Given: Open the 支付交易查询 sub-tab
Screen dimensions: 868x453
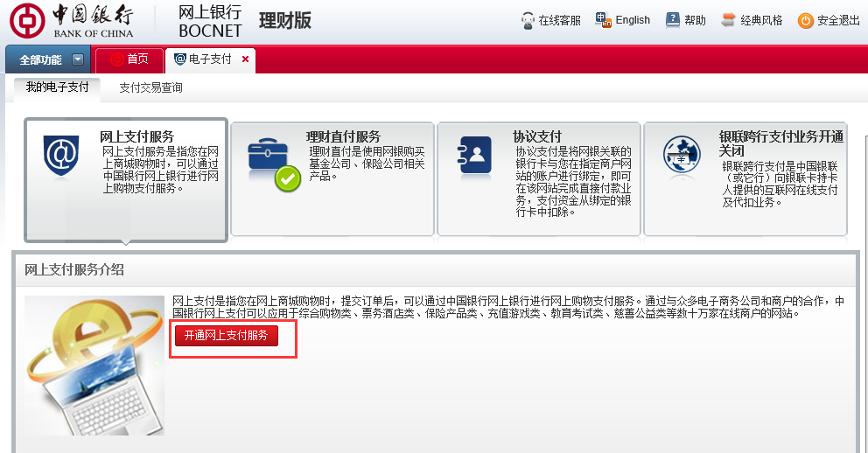Looking at the screenshot, I should pyautogui.click(x=150, y=87).
